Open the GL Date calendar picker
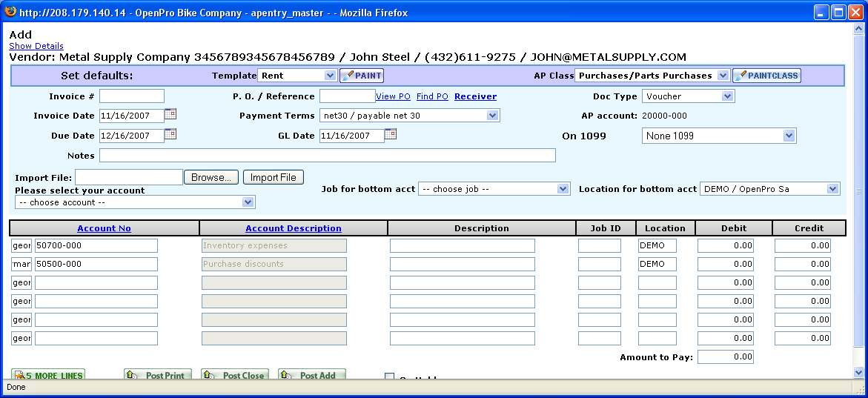868x398 pixels. (391, 134)
